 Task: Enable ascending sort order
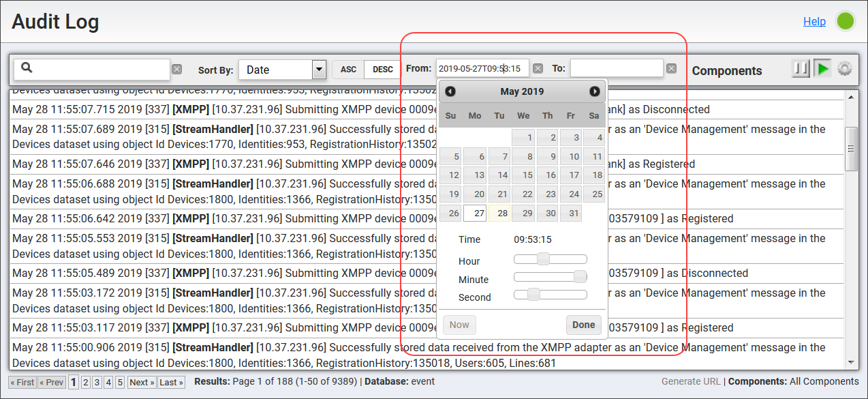click(347, 69)
